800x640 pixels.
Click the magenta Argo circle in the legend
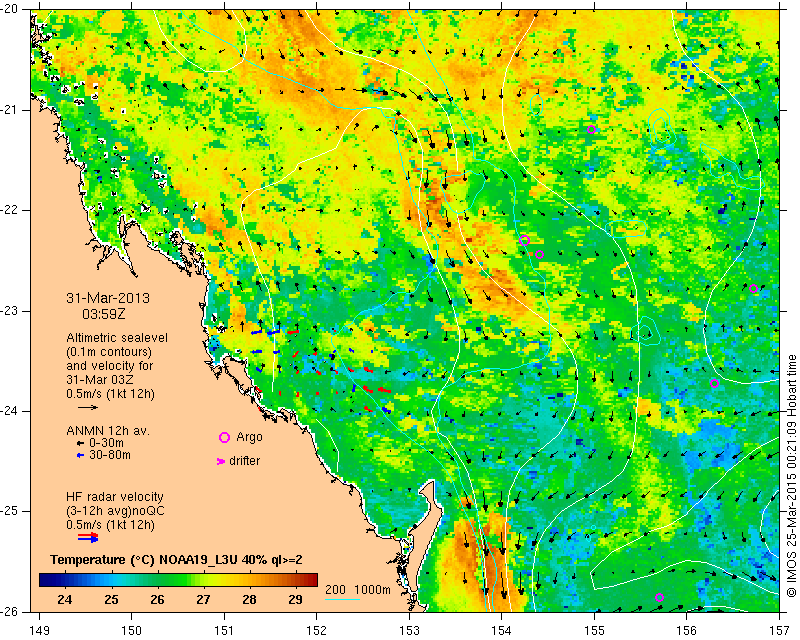(224, 437)
